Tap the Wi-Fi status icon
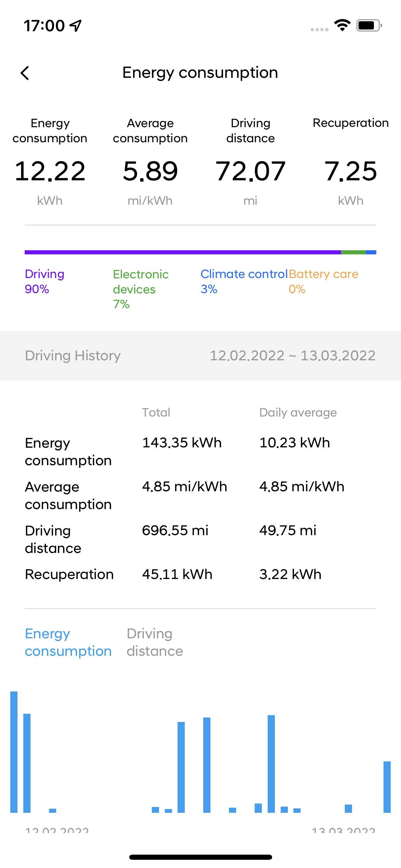Viewport: 401px width, 868px height. (342, 25)
